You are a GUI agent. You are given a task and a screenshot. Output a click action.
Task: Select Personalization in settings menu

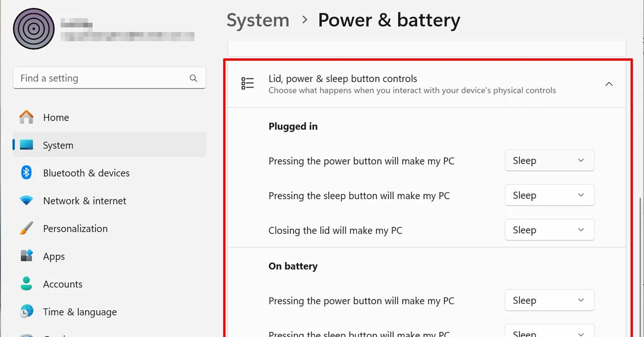pyautogui.click(x=75, y=229)
